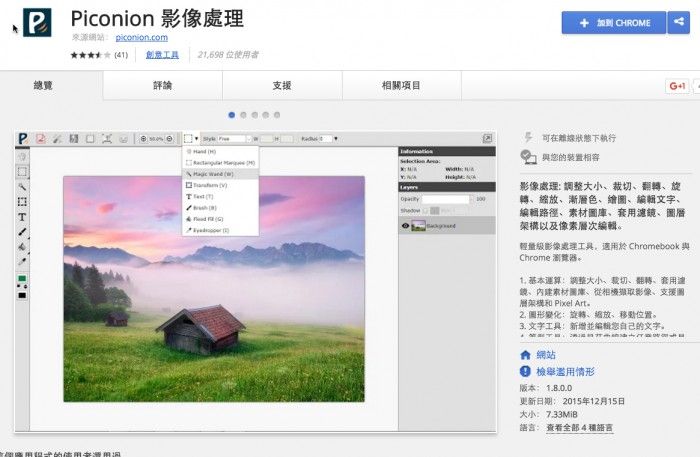This screenshot has width=700, height=457.
Task: Click the 加到 CHROME button
Action: [612, 22]
